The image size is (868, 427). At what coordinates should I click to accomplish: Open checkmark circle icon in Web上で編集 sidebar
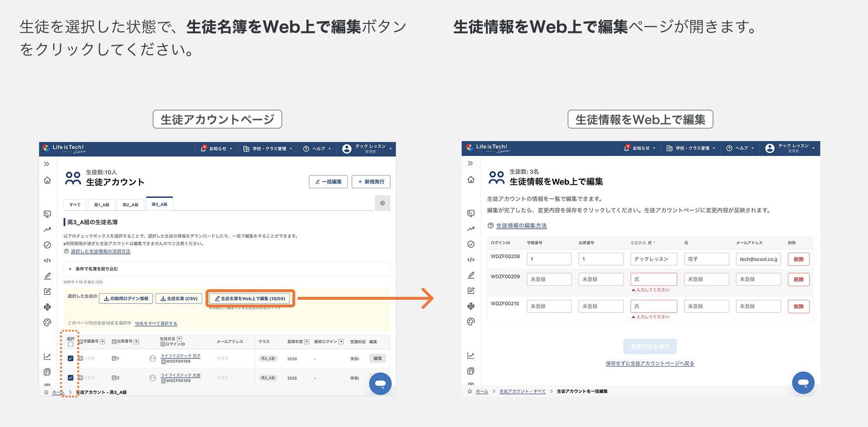[471, 244]
